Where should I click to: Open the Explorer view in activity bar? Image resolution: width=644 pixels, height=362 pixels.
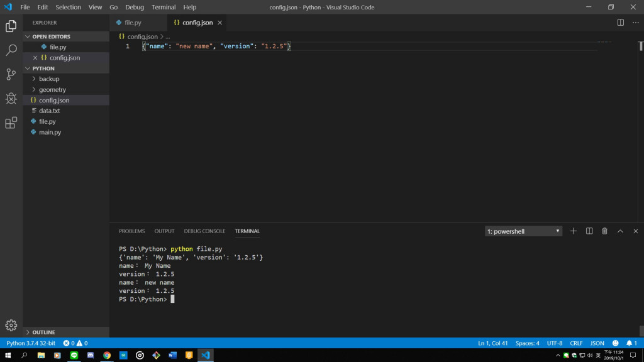pyautogui.click(x=11, y=26)
